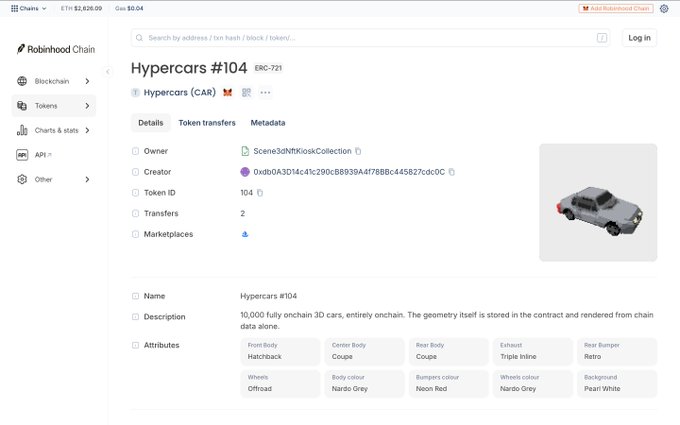Open the Scene3dNftKioskCollection owner link
This screenshot has height=425, width=680.
(302, 151)
